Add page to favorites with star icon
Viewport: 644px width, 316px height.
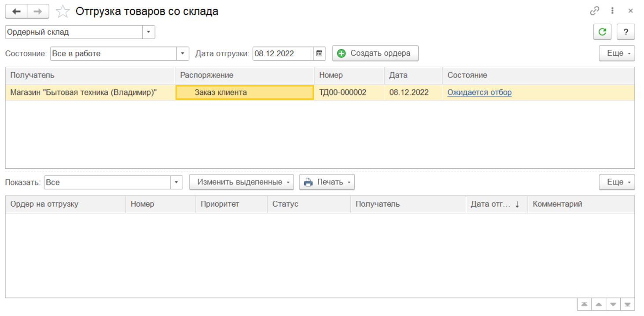click(x=63, y=12)
